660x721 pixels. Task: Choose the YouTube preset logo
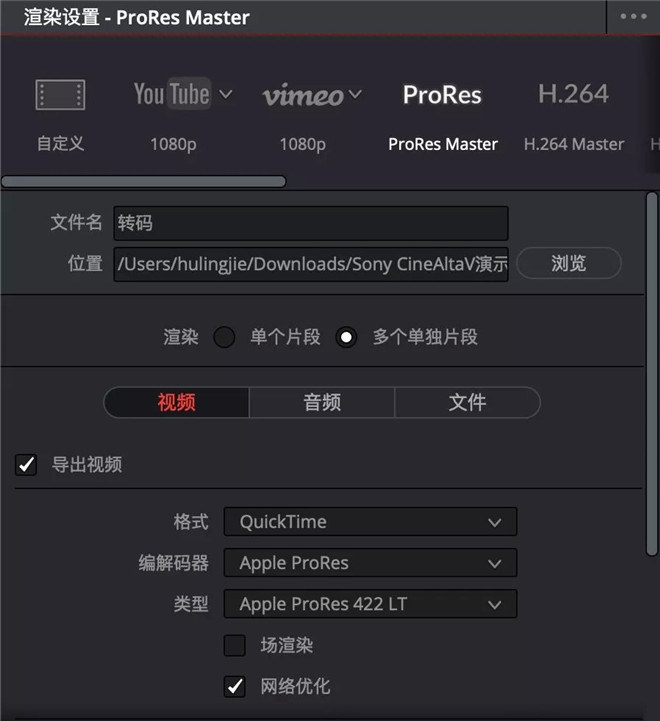172,94
